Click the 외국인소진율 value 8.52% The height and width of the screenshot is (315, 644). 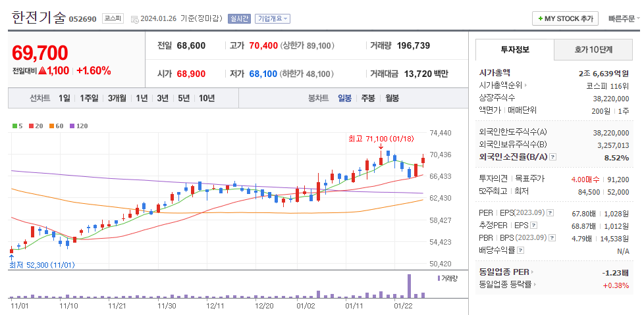click(x=616, y=158)
